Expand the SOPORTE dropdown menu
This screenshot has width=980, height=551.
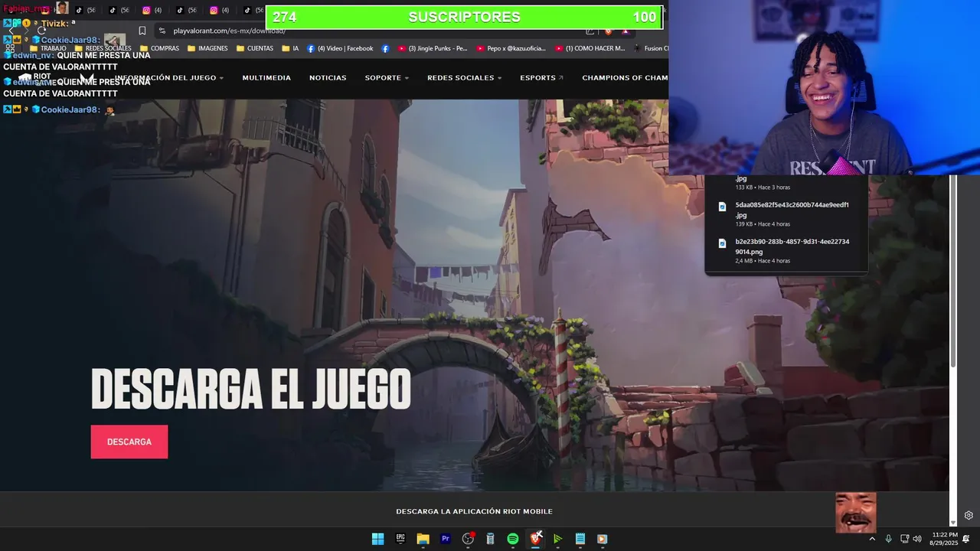point(387,78)
